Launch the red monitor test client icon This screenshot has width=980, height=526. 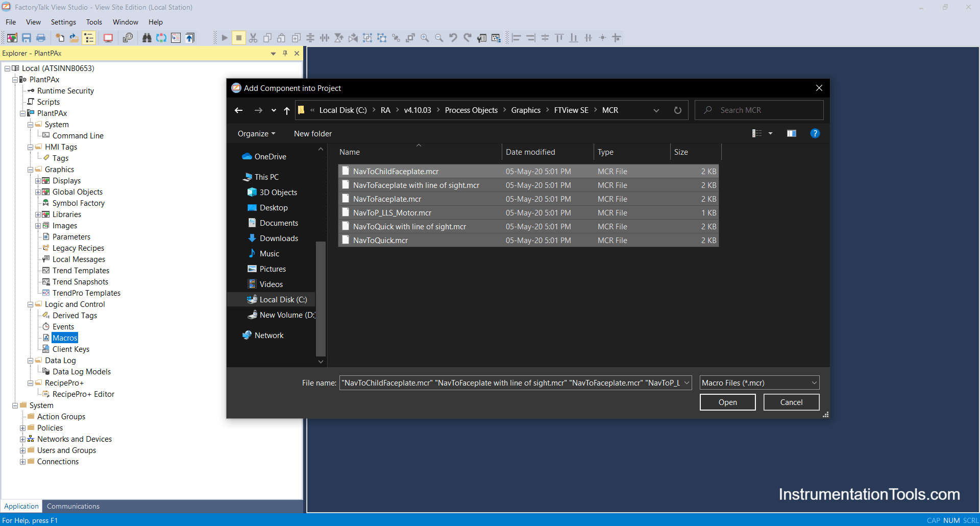(x=108, y=38)
